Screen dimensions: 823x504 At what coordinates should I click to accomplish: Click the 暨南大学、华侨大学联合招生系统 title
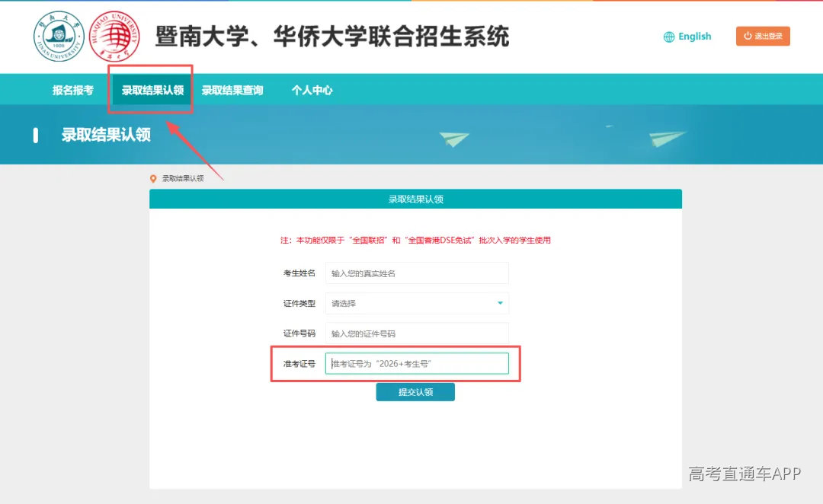[332, 37]
